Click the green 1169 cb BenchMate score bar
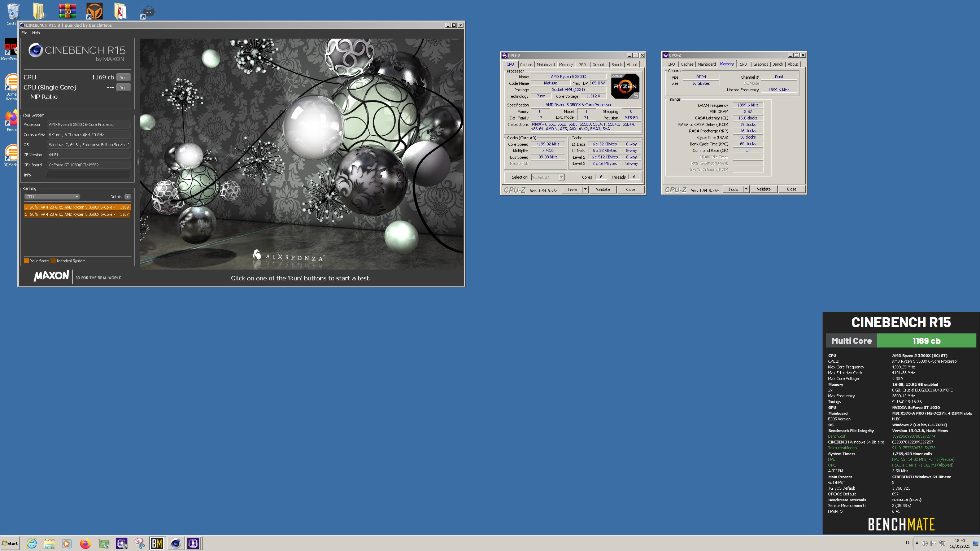Image resolution: width=980 pixels, height=551 pixels. [926, 341]
